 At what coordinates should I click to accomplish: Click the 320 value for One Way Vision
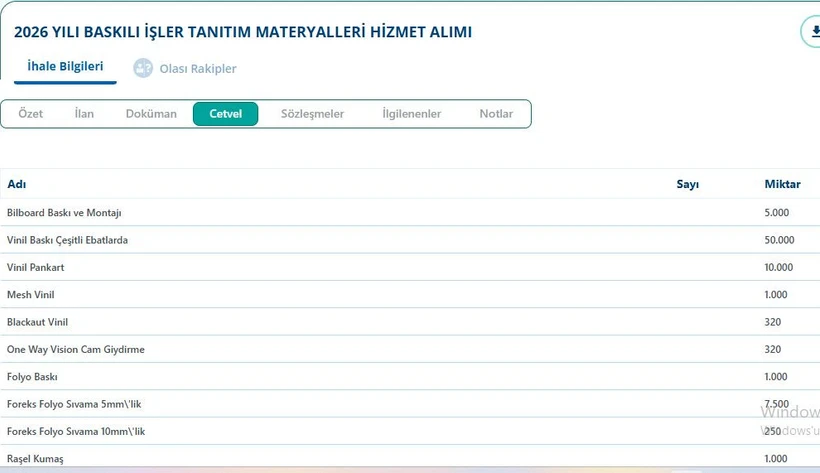click(772, 350)
